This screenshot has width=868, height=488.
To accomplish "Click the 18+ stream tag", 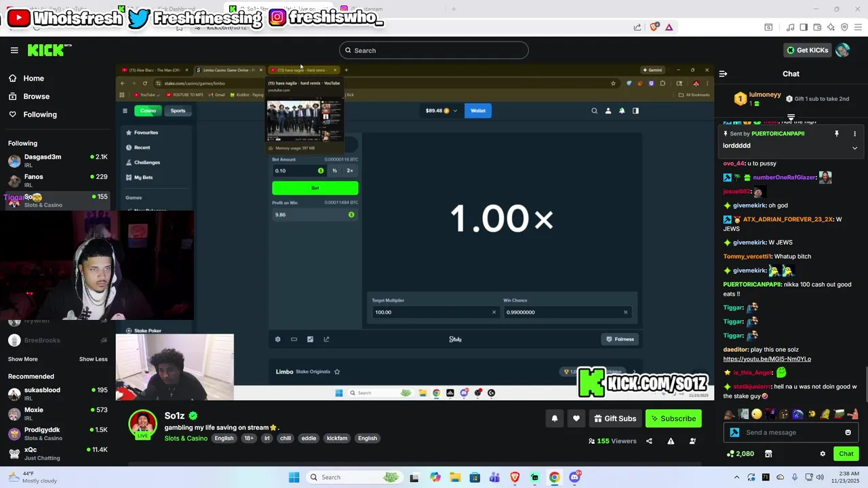I will [249, 439].
